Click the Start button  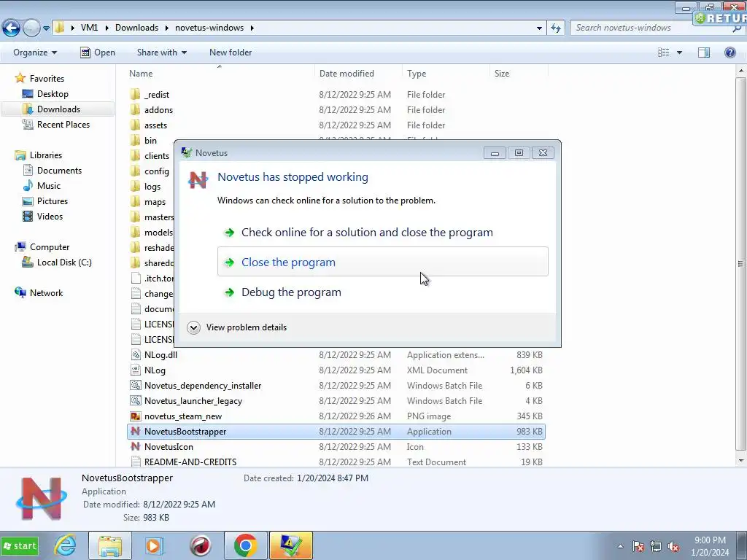20,545
